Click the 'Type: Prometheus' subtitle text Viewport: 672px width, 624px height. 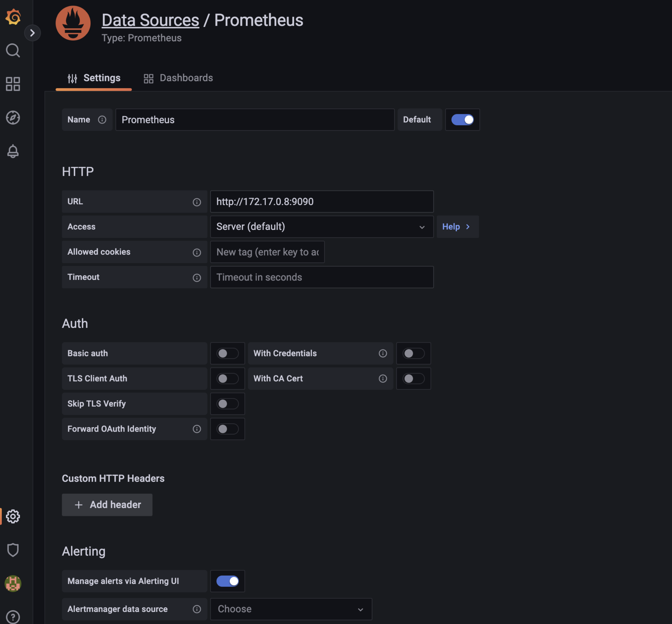tap(141, 38)
